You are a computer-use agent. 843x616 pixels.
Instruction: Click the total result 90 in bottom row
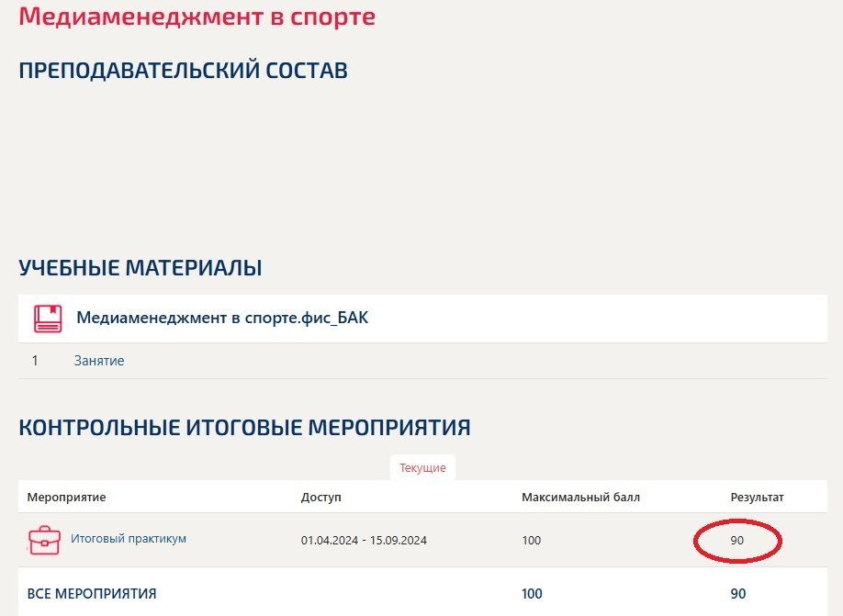[x=738, y=594]
